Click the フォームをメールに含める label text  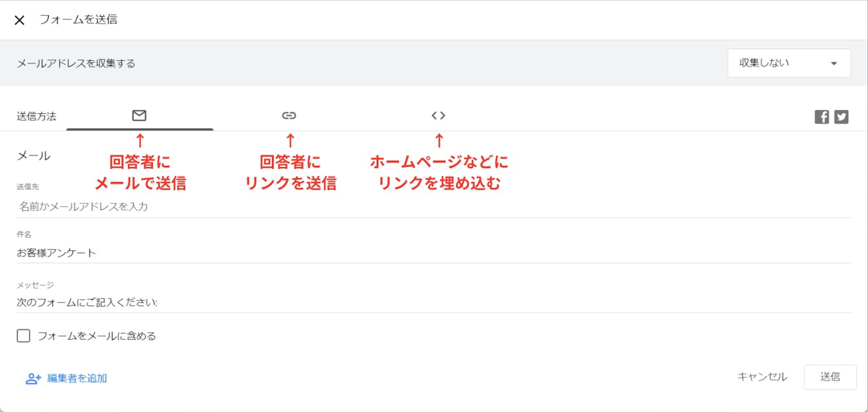pos(97,336)
